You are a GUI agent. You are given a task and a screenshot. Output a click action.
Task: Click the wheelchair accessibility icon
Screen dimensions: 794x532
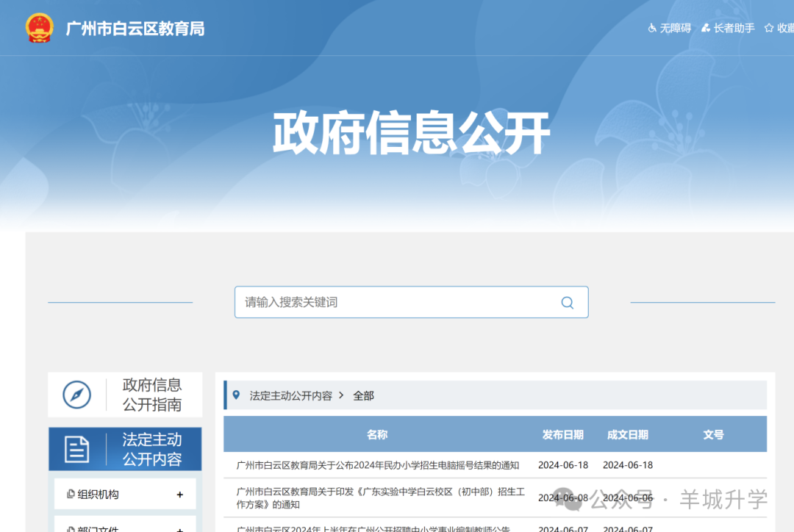[x=652, y=29]
